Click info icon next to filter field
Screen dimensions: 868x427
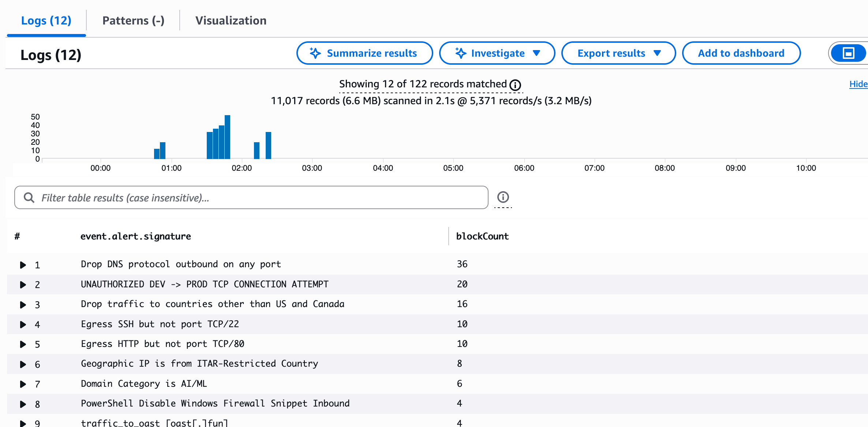click(503, 197)
